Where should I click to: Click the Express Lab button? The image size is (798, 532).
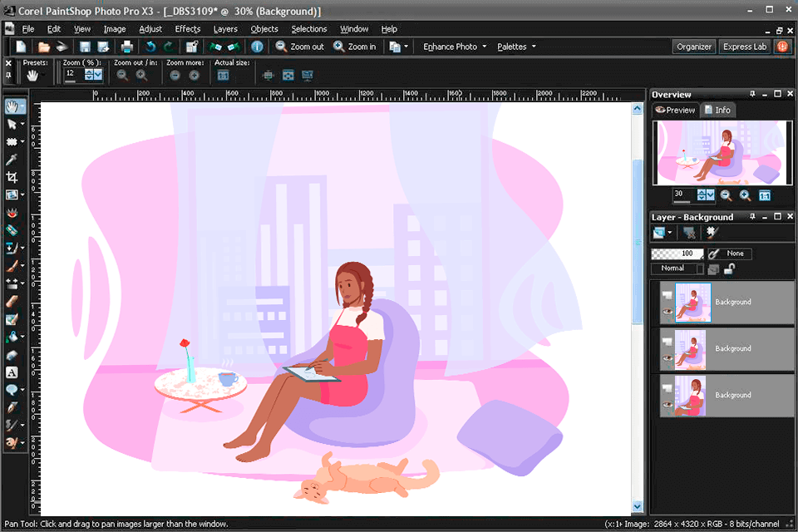744,47
